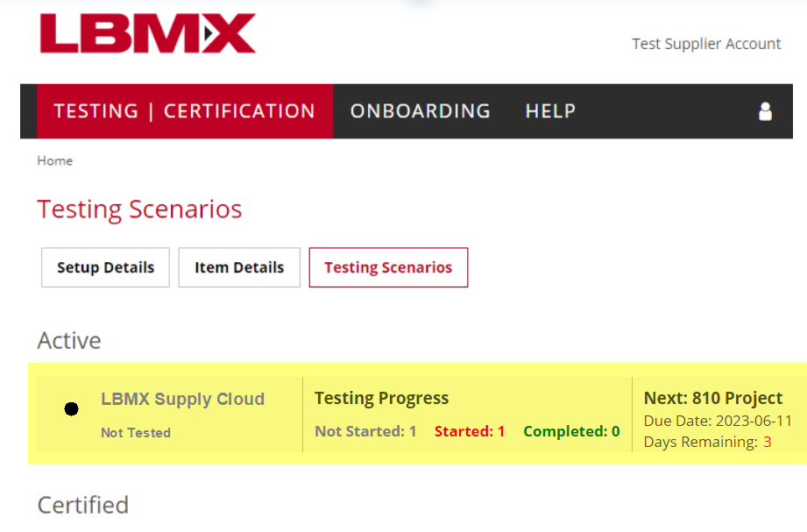Click the Completed: 0 count

coord(572,431)
